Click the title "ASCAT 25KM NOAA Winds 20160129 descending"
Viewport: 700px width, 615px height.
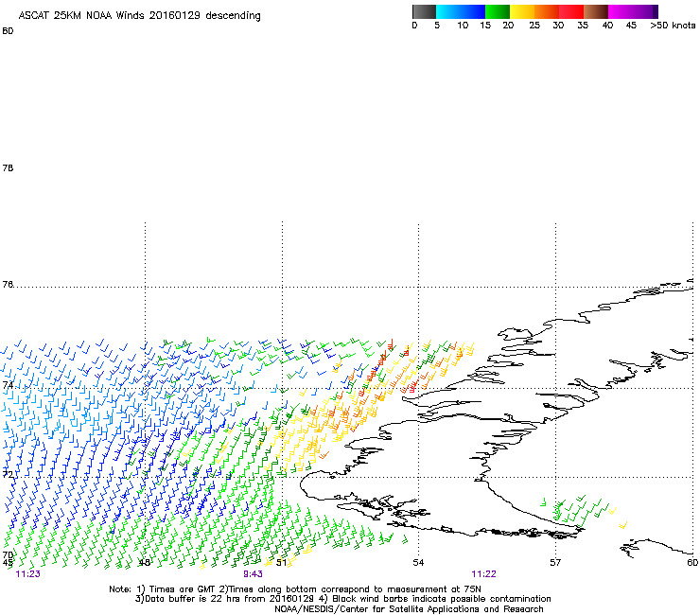tap(139, 16)
